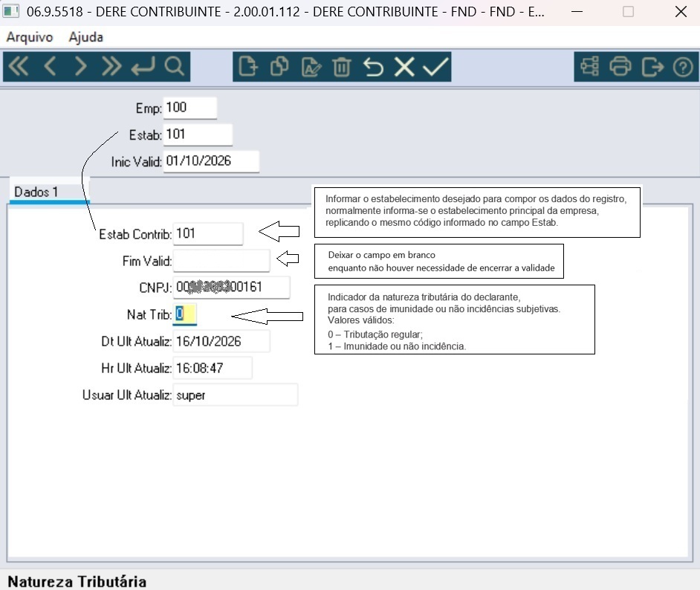Minimize the DERE CONTRIBUINTE window

[577, 12]
